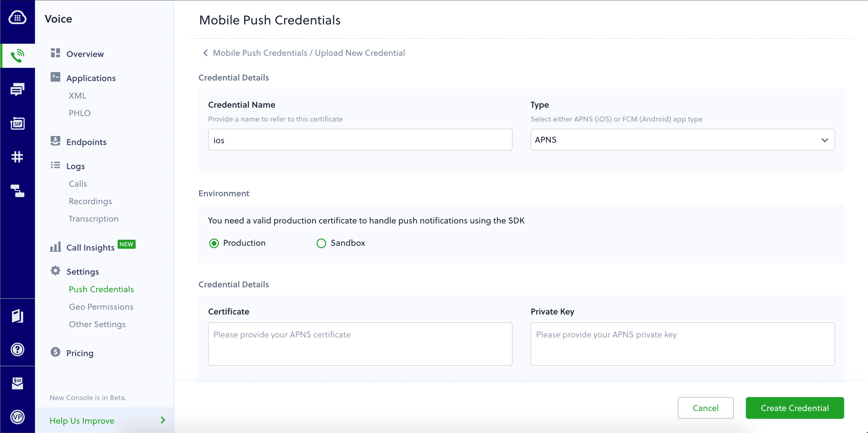Open the billing invoice icon

[17, 383]
